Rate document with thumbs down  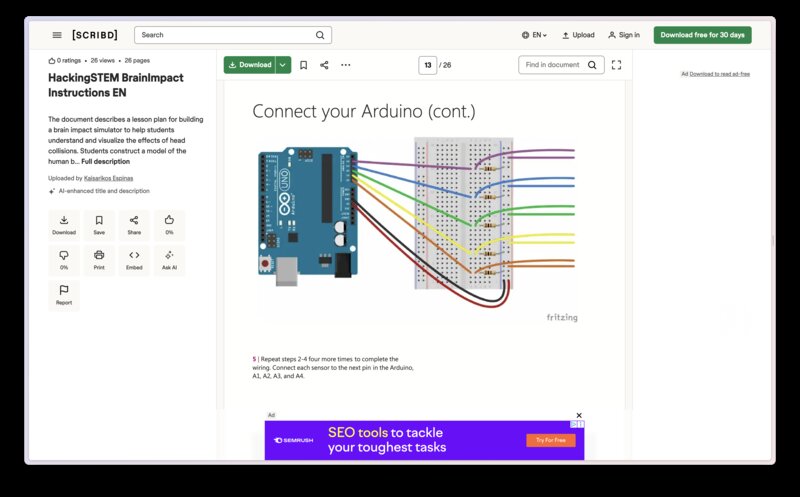pos(64,260)
